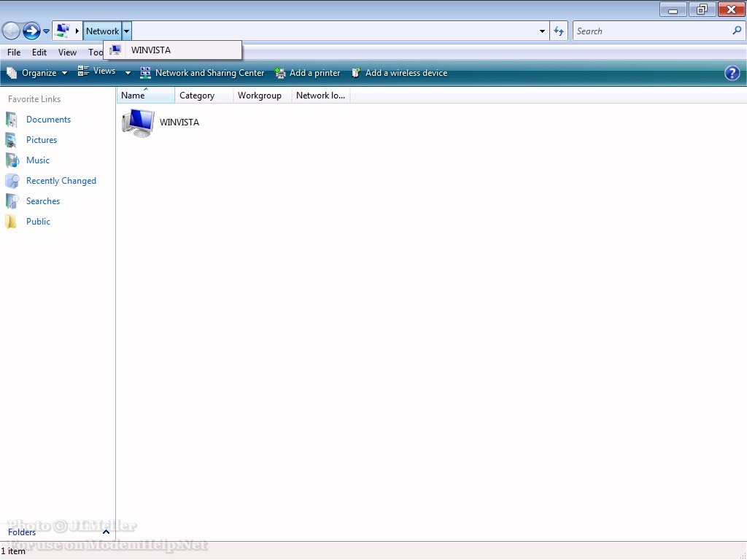Image resolution: width=747 pixels, height=560 pixels.
Task: Click the Recently Changed search icon
Action: (x=12, y=181)
